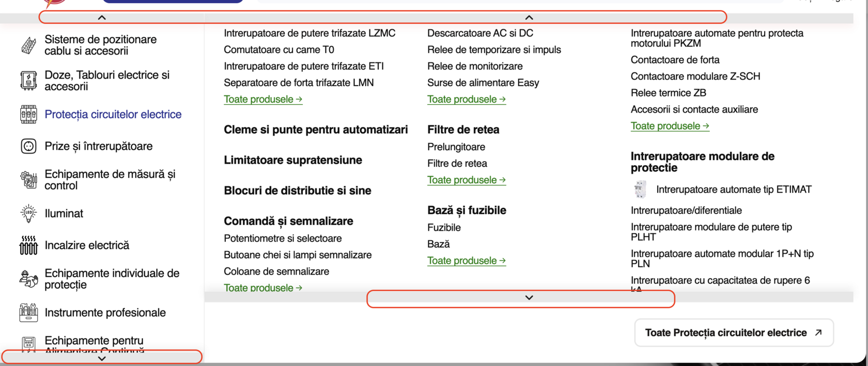Open Instrumente profesionale category
868x366 pixels.
click(105, 312)
